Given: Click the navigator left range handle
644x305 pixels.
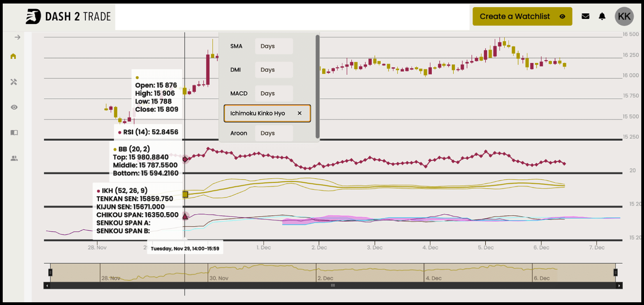Looking at the screenshot, I should pyautogui.click(x=50, y=272).
